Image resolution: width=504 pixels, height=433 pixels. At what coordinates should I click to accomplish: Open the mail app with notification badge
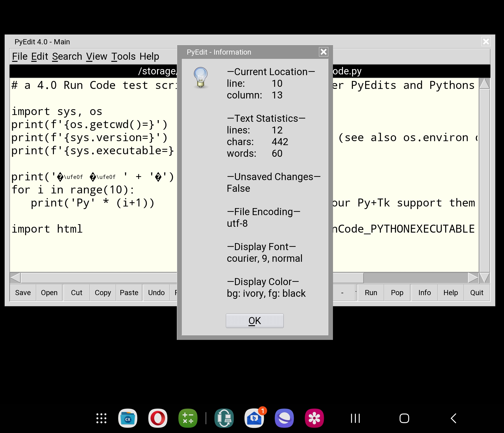(254, 418)
